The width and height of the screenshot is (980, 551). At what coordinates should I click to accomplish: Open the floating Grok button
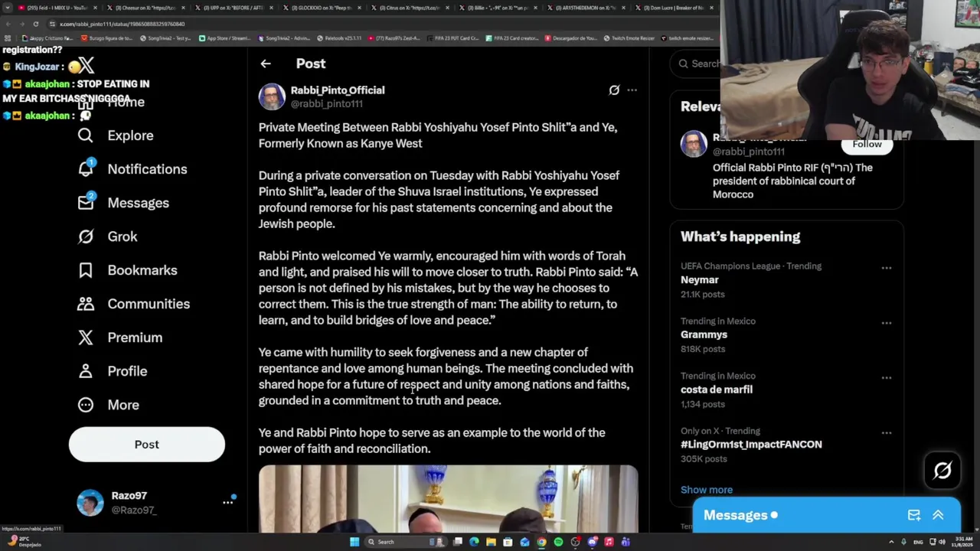(x=942, y=470)
